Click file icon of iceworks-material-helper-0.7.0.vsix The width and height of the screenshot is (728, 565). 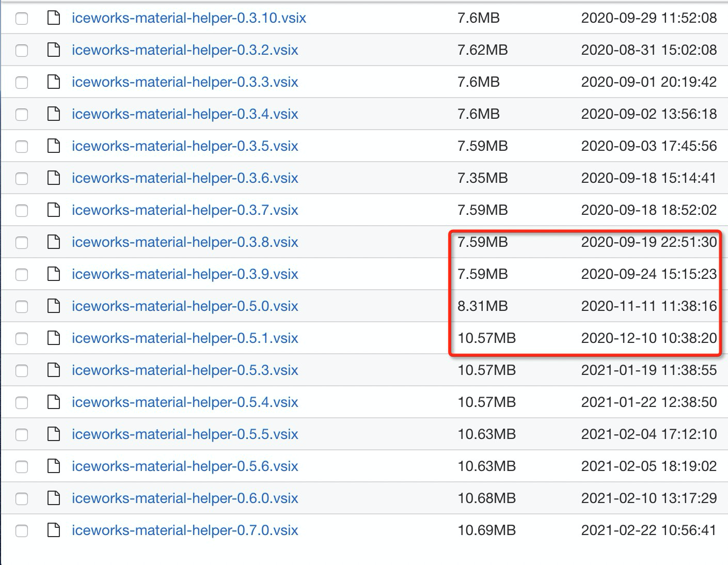[x=54, y=530]
